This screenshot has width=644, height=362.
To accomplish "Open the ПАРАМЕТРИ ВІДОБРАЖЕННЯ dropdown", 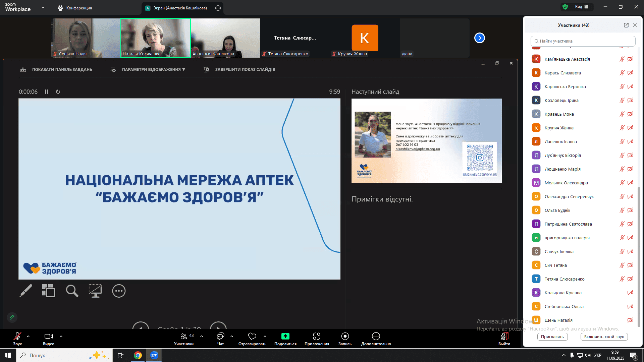I will 148,70.
